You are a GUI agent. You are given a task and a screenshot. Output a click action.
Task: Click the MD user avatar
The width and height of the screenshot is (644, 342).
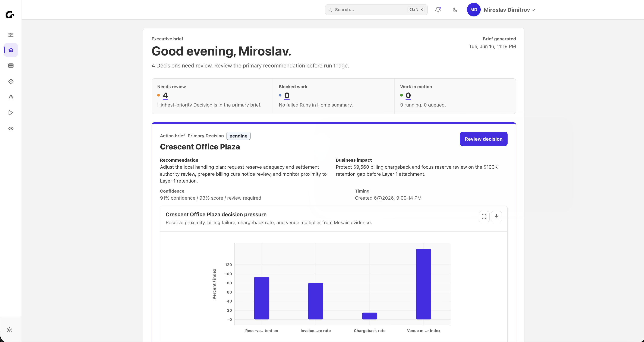(474, 10)
